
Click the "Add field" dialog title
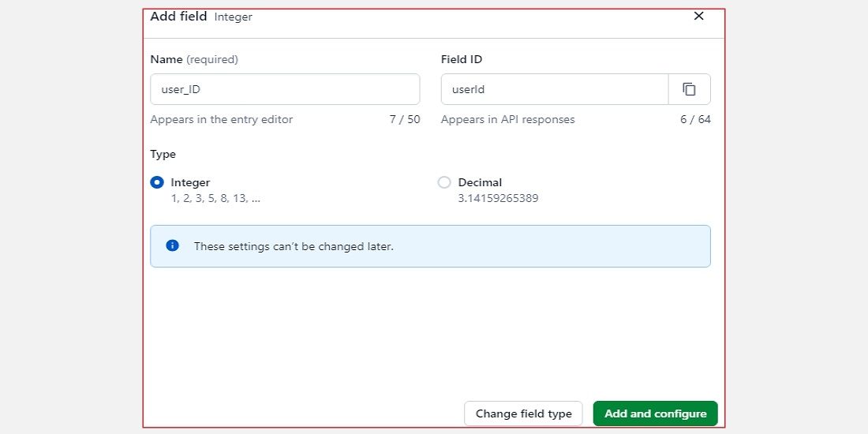pyautogui.click(x=178, y=16)
